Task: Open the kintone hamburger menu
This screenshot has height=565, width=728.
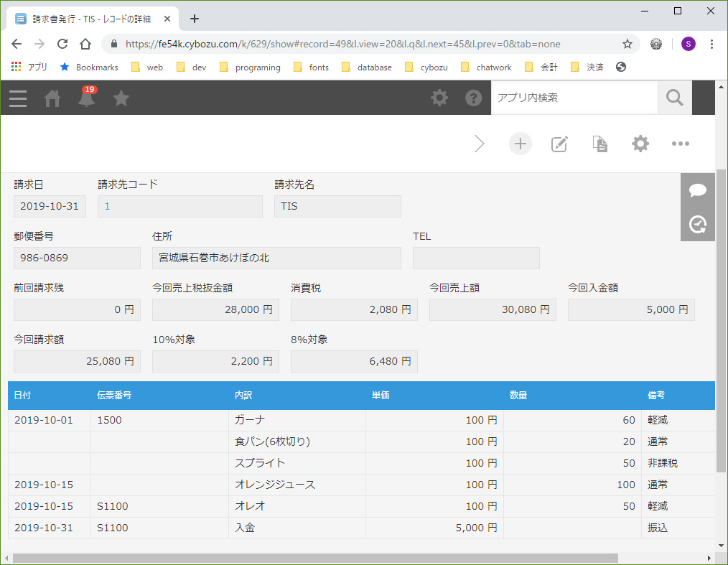Action: [x=18, y=98]
